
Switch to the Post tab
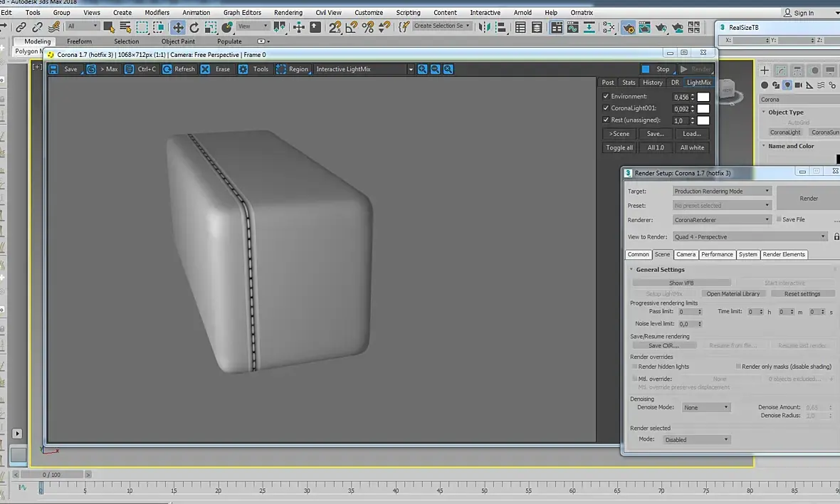coord(608,83)
